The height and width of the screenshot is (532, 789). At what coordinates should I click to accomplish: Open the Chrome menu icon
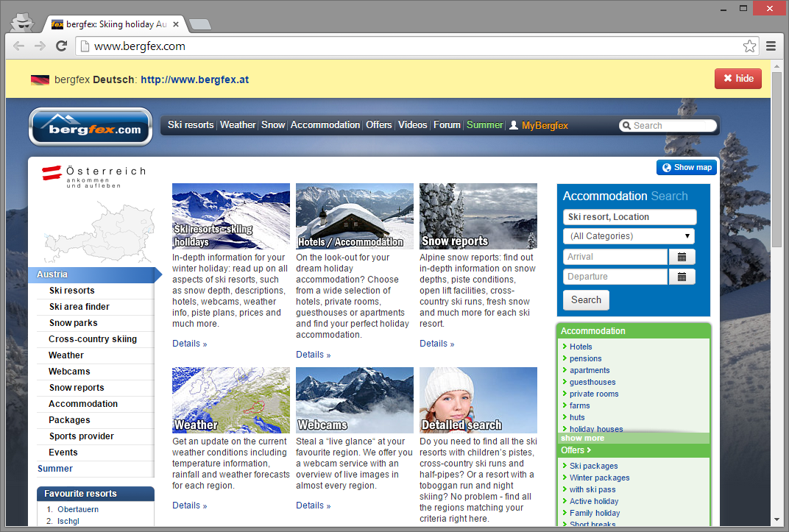(x=771, y=46)
